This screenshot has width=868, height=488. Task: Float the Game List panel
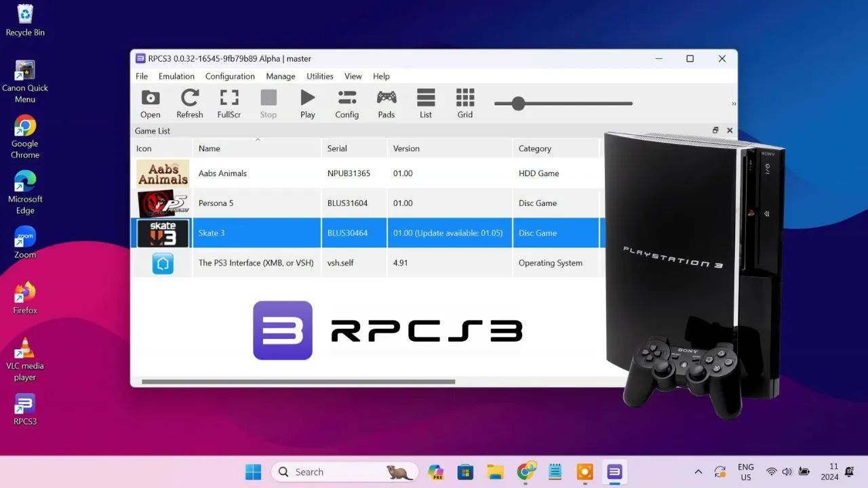point(715,130)
